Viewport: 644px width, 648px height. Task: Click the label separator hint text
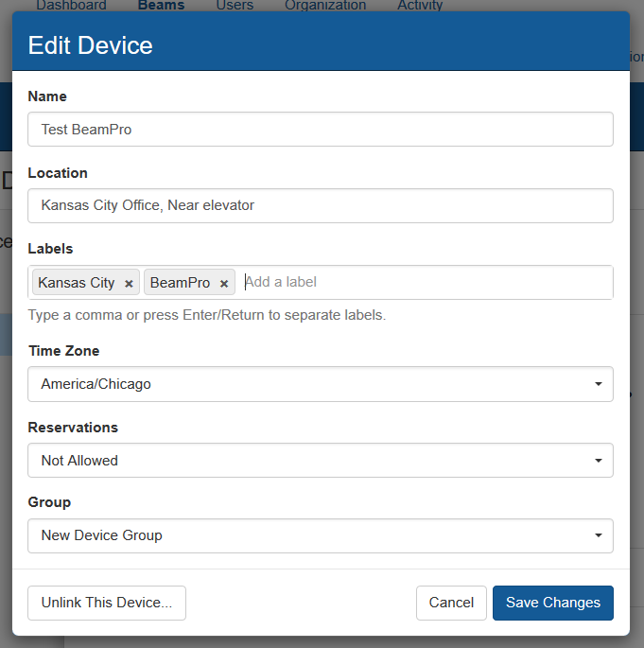pyautogui.click(x=207, y=315)
